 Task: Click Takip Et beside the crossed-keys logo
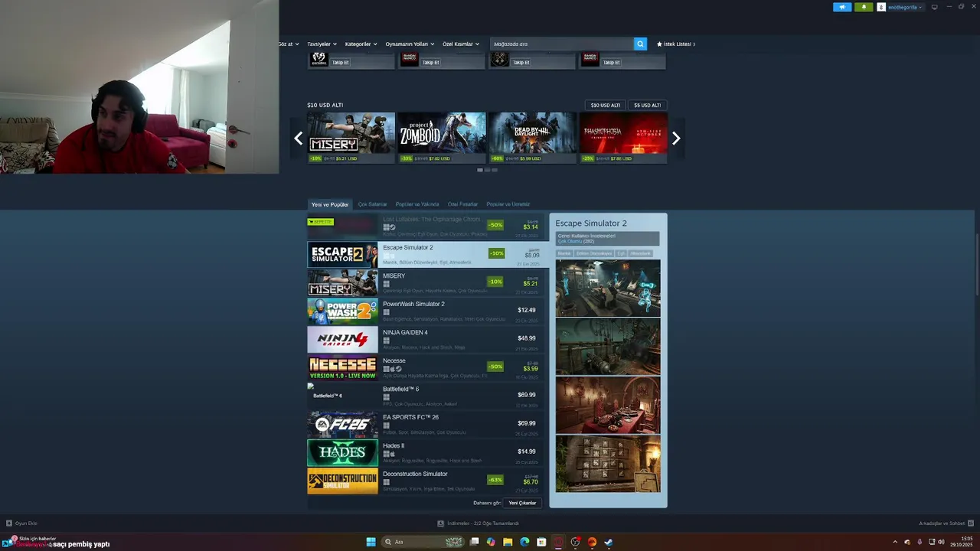pos(521,62)
